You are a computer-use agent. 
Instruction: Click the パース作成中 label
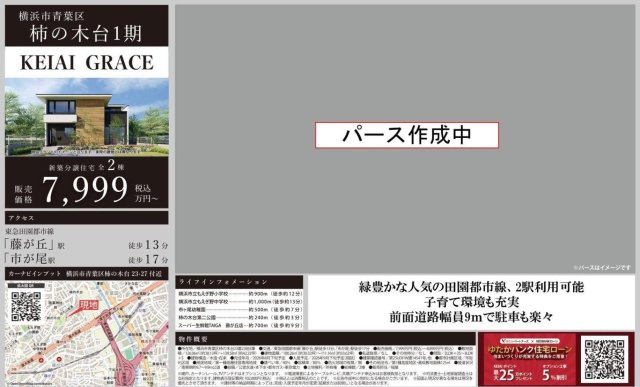[x=407, y=135]
